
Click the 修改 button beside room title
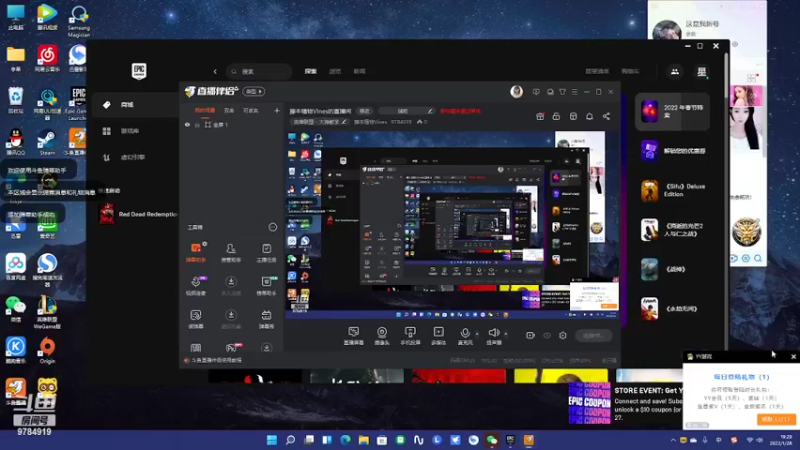[364, 111]
